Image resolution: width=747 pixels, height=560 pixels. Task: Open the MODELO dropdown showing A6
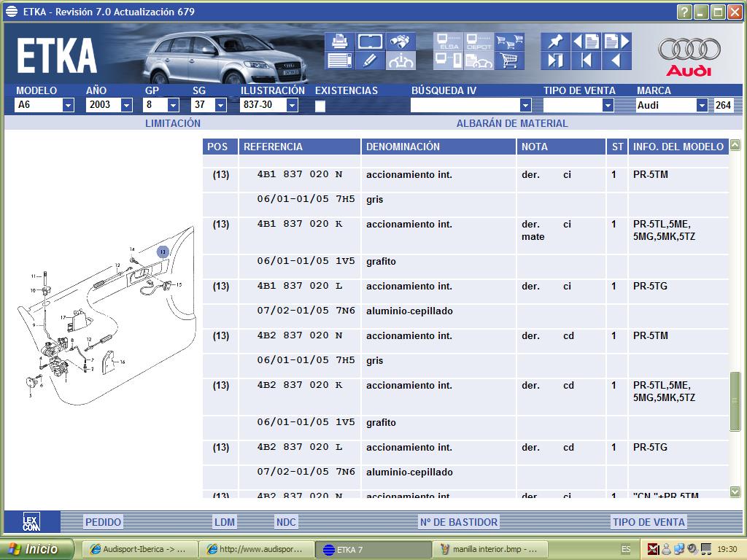click(x=68, y=105)
